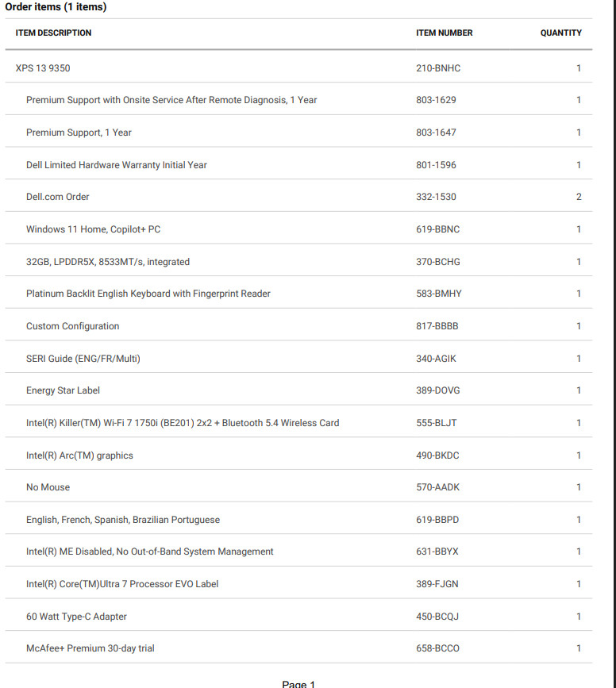Click the ITEM NUMBER column header

445,33
